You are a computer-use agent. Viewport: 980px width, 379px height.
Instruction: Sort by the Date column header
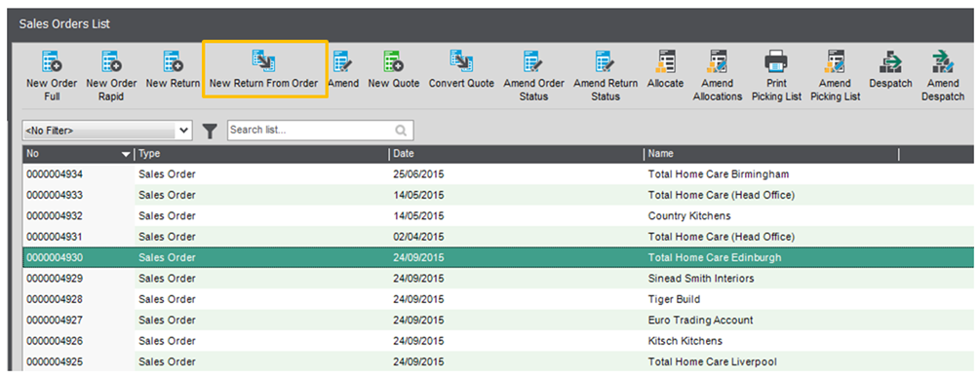[516, 154]
